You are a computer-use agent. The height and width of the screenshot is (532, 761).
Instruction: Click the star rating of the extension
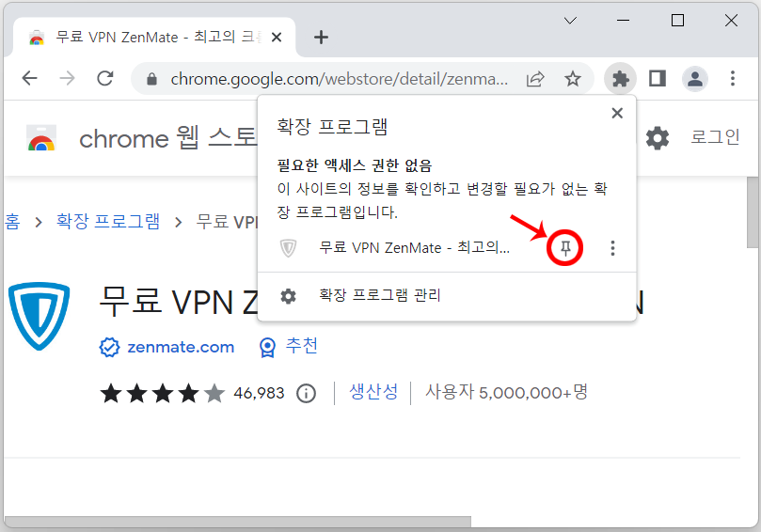[163, 393]
